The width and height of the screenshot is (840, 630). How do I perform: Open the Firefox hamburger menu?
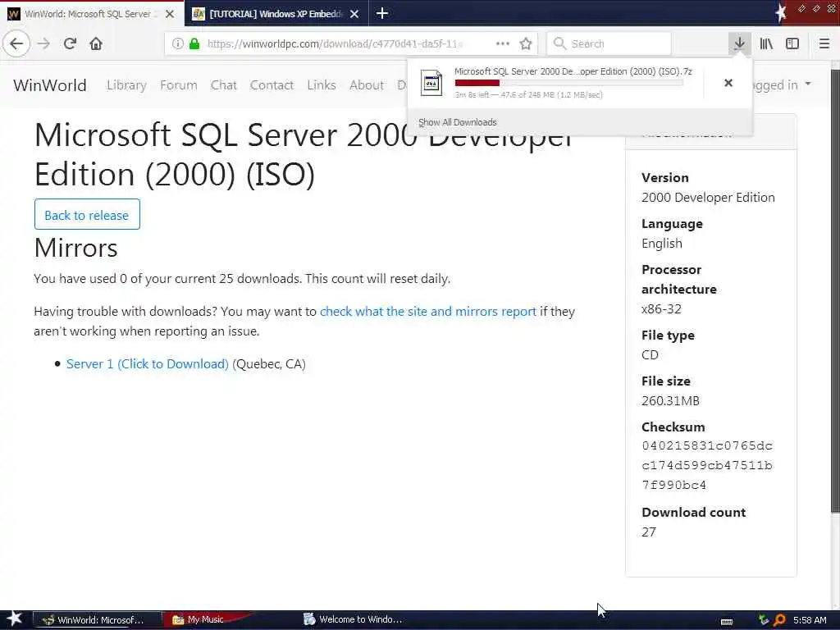coord(824,43)
